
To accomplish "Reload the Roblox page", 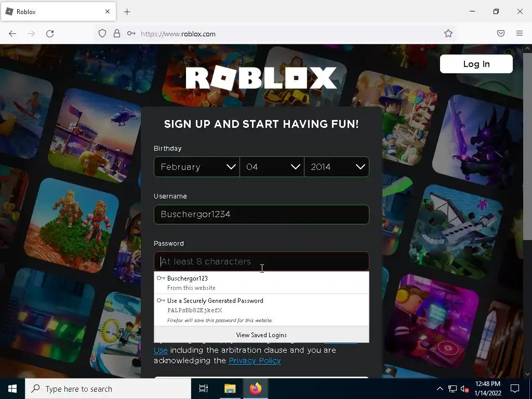I will 50,34.
